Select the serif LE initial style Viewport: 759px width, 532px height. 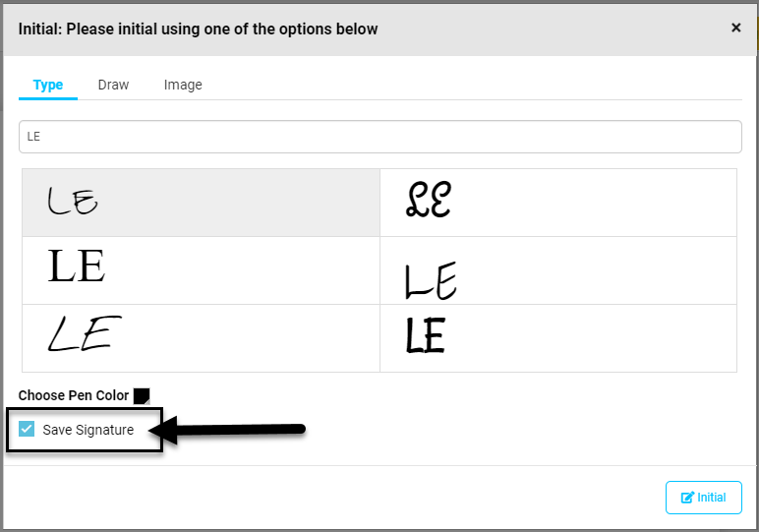tap(201, 270)
